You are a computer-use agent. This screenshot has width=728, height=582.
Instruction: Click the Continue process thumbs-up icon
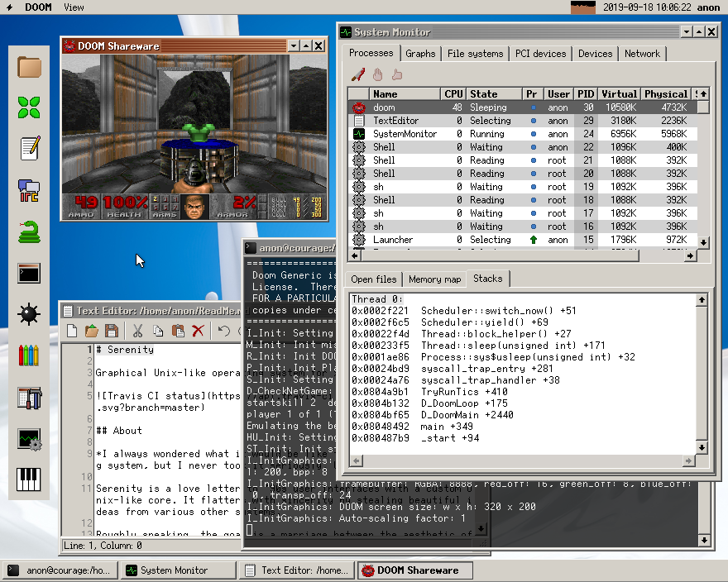396,74
